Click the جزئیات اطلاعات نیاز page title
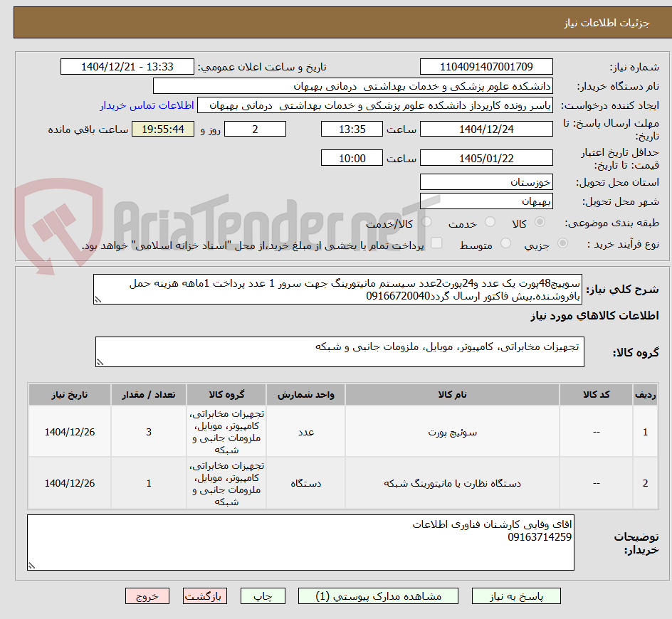 (607, 23)
